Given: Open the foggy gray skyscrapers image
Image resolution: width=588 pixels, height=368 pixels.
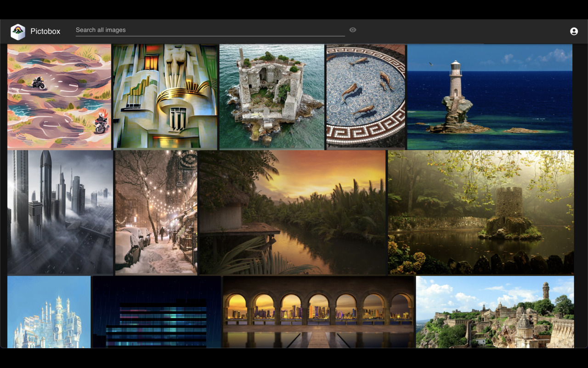Looking at the screenshot, I should [x=60, y=212].
